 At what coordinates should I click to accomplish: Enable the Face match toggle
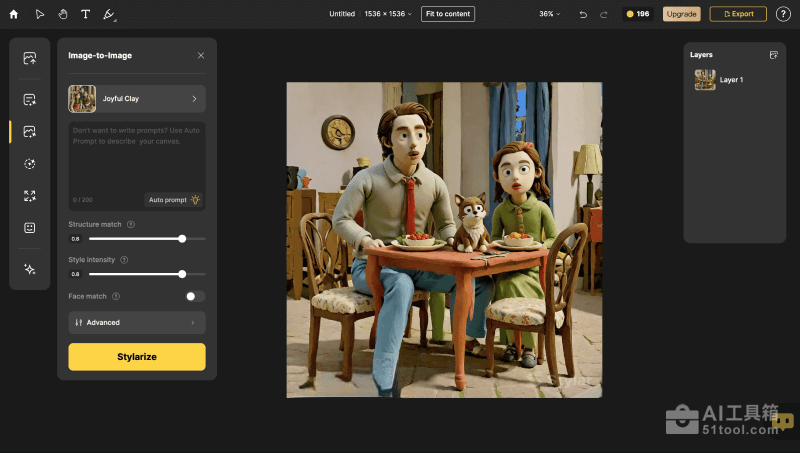tap(195, 296)
